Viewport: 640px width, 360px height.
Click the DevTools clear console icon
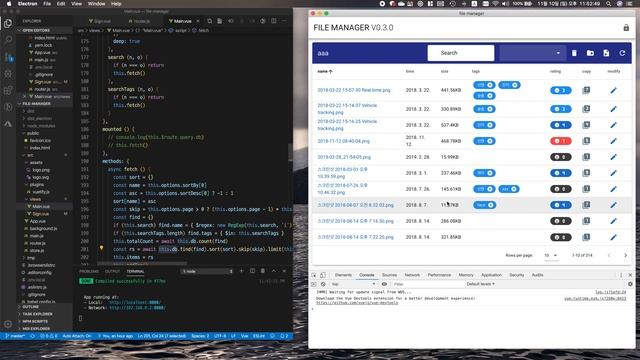[323, 284]
